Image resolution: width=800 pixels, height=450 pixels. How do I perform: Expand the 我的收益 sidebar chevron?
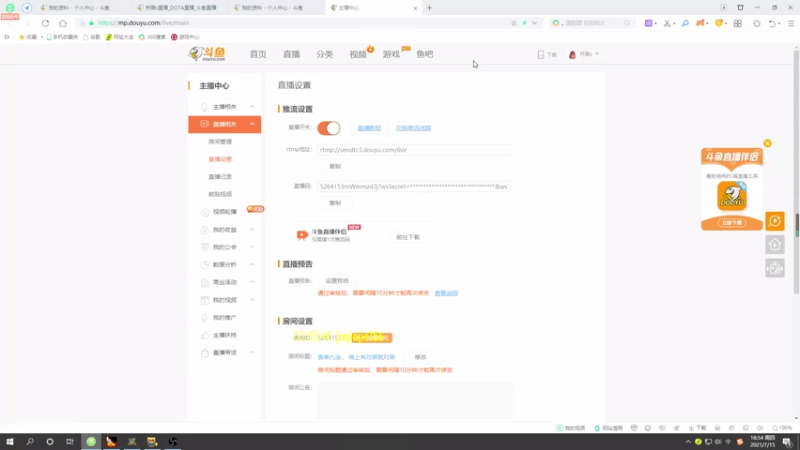(x=252, y=230)
